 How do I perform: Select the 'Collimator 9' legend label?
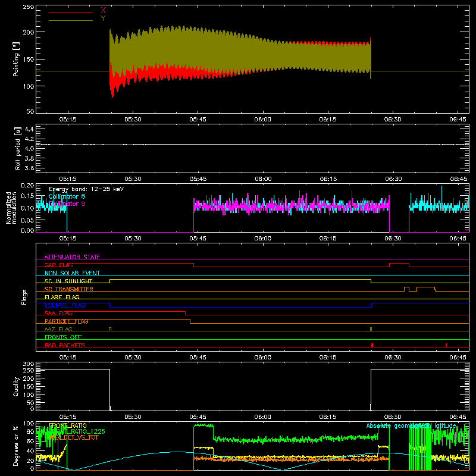(67, 203)
